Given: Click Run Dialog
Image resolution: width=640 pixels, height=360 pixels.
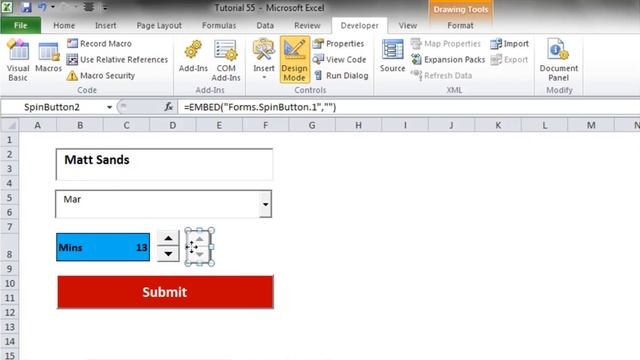Looking at the screenshot, I should (x=341, y=76).
